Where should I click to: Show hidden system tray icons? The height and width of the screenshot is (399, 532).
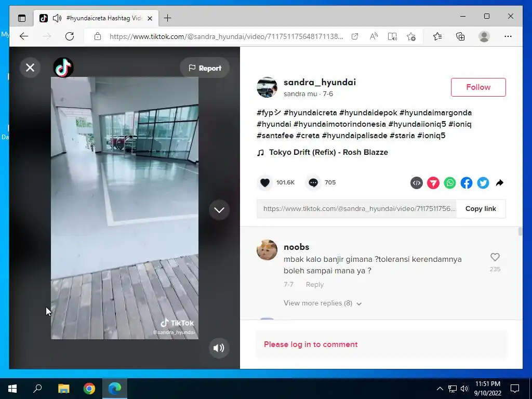click(x=440, y=389)
